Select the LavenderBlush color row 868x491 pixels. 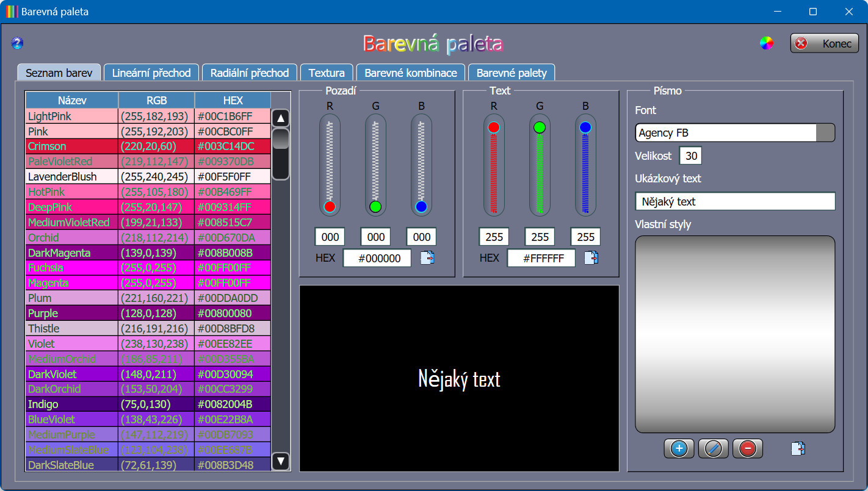point(148,177)
